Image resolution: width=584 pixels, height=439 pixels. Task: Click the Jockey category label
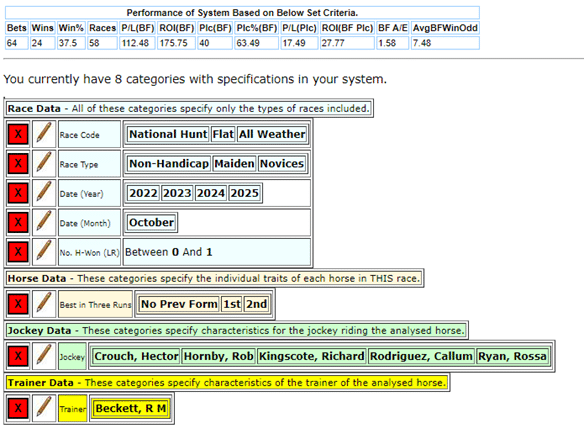coord(72,357)
